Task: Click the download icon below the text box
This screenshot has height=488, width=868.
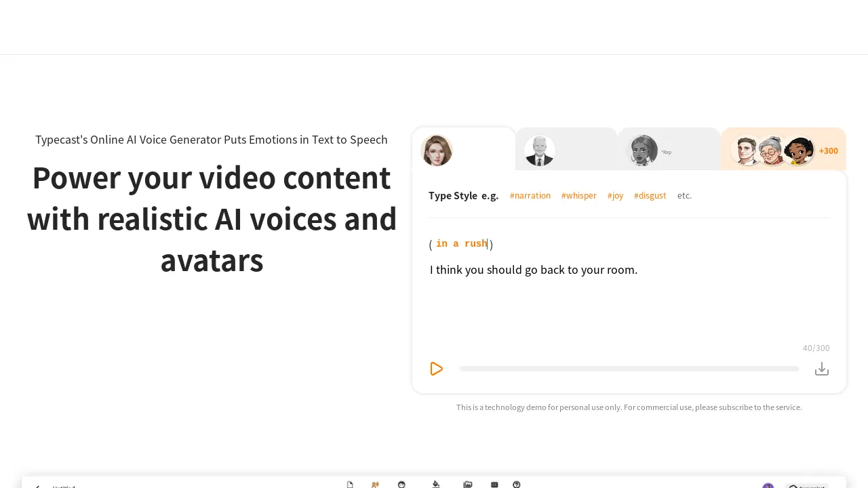Action: click(x=822, y=368)
